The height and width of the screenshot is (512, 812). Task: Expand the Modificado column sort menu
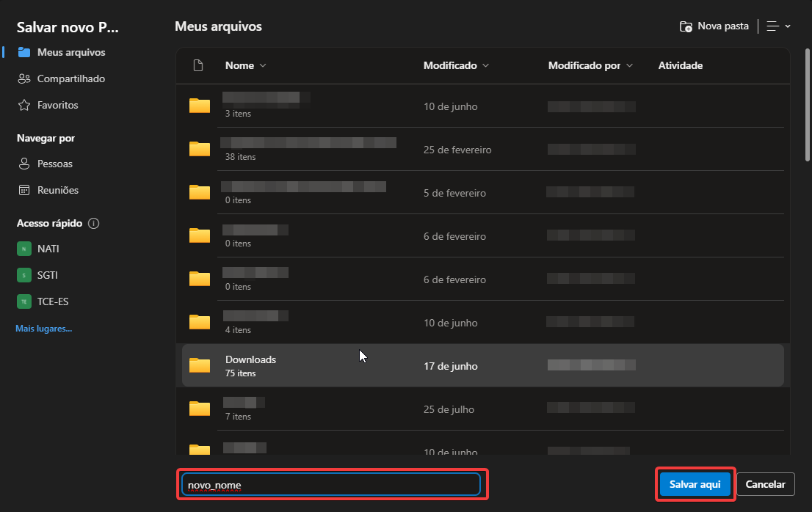(485, 65)
